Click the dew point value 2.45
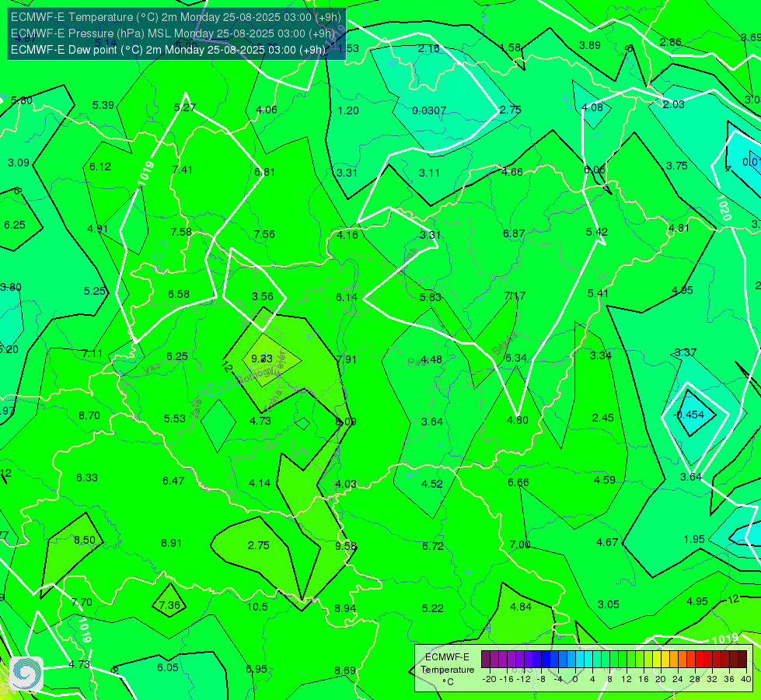This screenshot has height=700, width=761. coord(602,418)
